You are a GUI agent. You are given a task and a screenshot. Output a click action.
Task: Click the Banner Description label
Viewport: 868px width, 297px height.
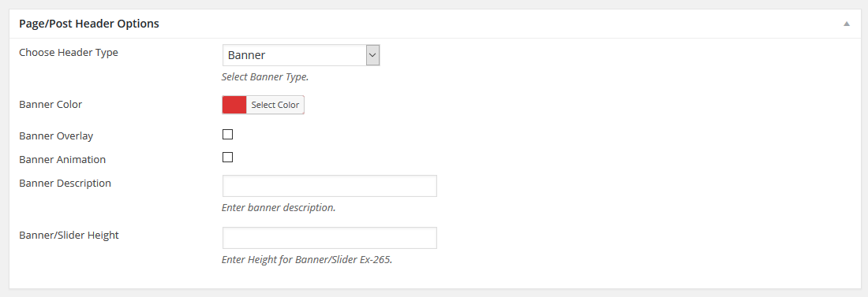[x=65, y=183]
